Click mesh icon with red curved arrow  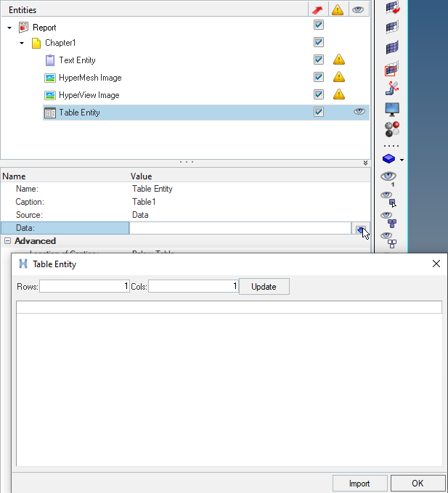392,7
